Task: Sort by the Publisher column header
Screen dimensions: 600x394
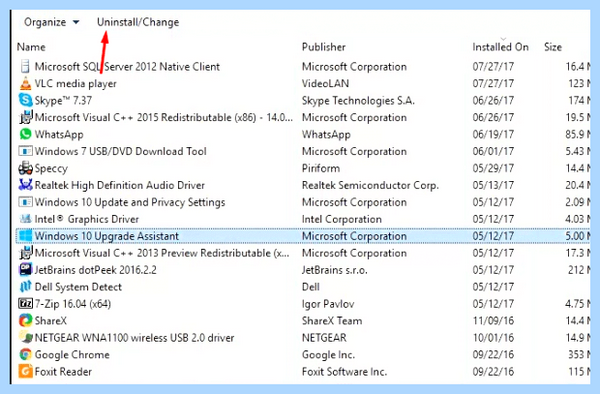Action: click(323, 47)
